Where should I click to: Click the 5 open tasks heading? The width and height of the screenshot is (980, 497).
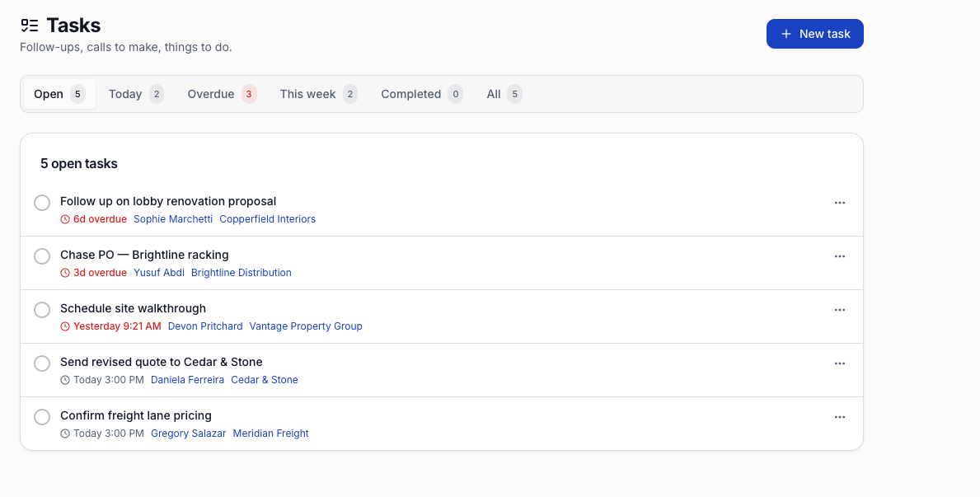click(79, 164)
